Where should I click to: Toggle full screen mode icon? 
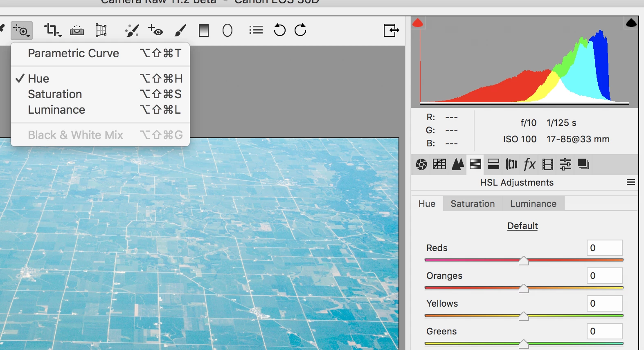click(x=391, y=30)
